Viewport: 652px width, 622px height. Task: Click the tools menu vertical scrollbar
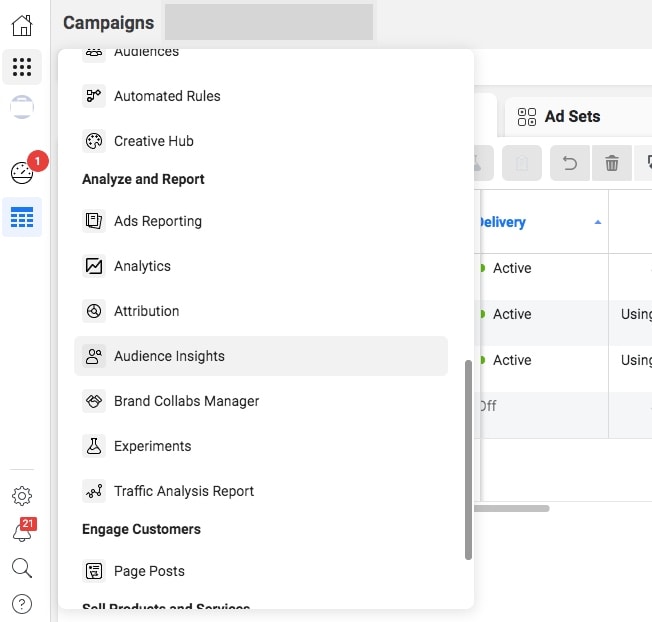(468, 460)
